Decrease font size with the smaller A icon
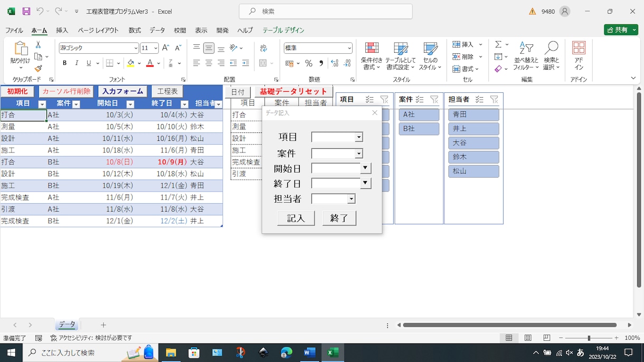The width and height of the screenshot is (644, 362). [178, 48]
